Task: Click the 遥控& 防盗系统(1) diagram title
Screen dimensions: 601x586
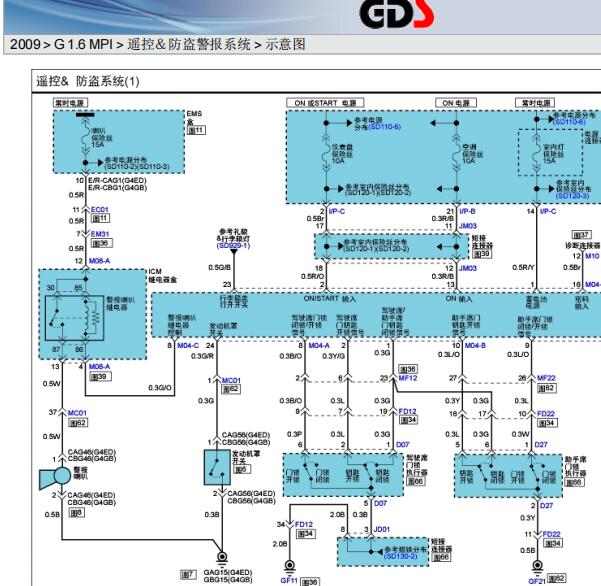Action: point(88,82)
